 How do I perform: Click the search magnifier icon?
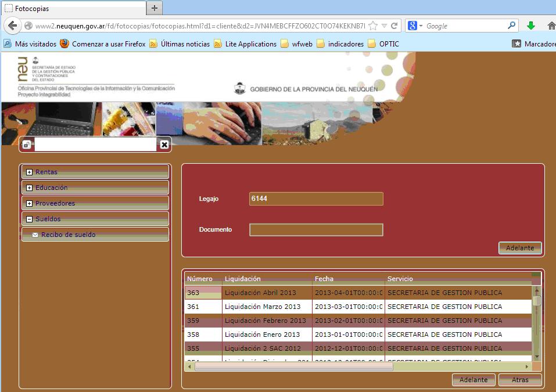tap(511, 26)
